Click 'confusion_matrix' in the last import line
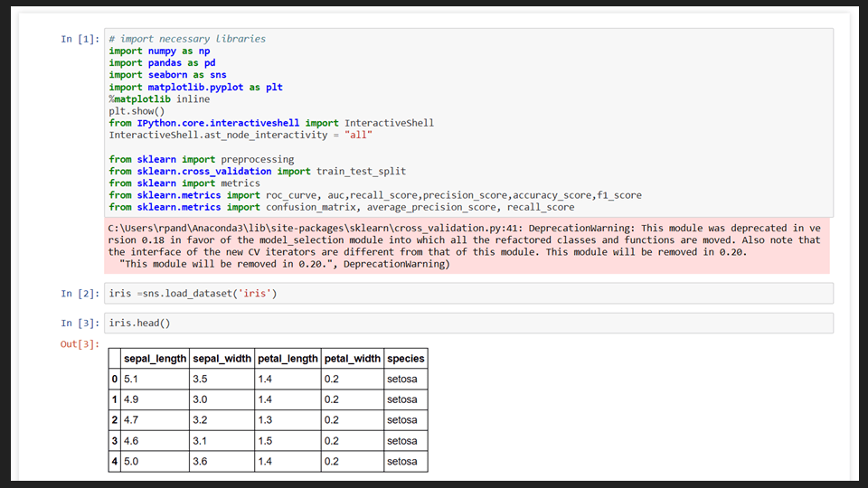Viewport: 868px width, 488px height. [310, 208]
